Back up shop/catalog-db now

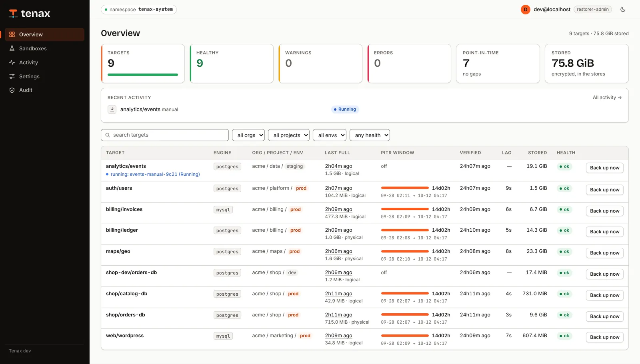point(604,295)
